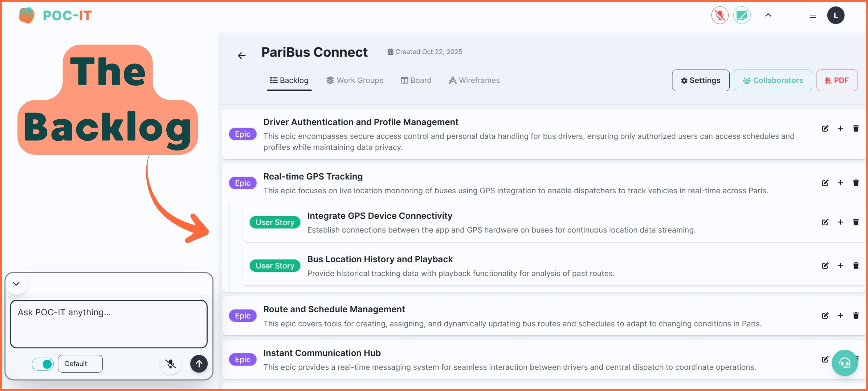Click the chevron collapse arrow in the top bar

click(768, 15)
